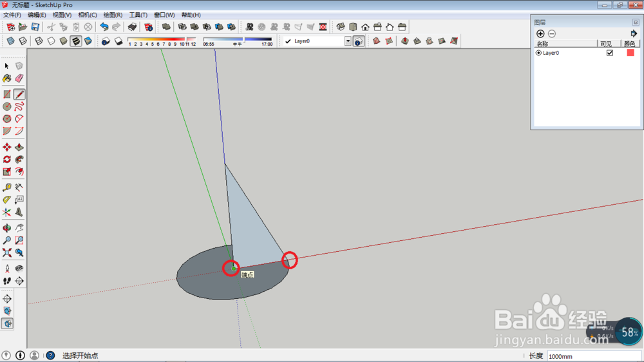The width and height of the screenshot is (644, 362).
Task: Click the Undo arrow icon
Action: (104, 27)
